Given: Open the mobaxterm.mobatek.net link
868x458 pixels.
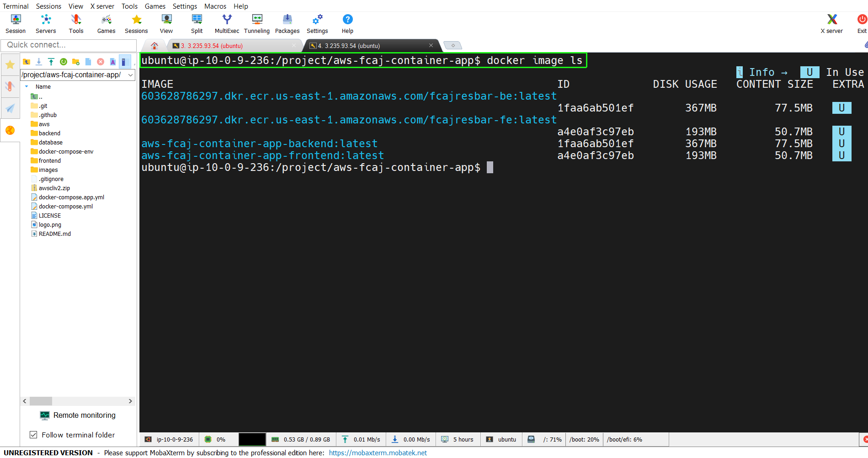Looking at the screenshot, I should point(378,453).
